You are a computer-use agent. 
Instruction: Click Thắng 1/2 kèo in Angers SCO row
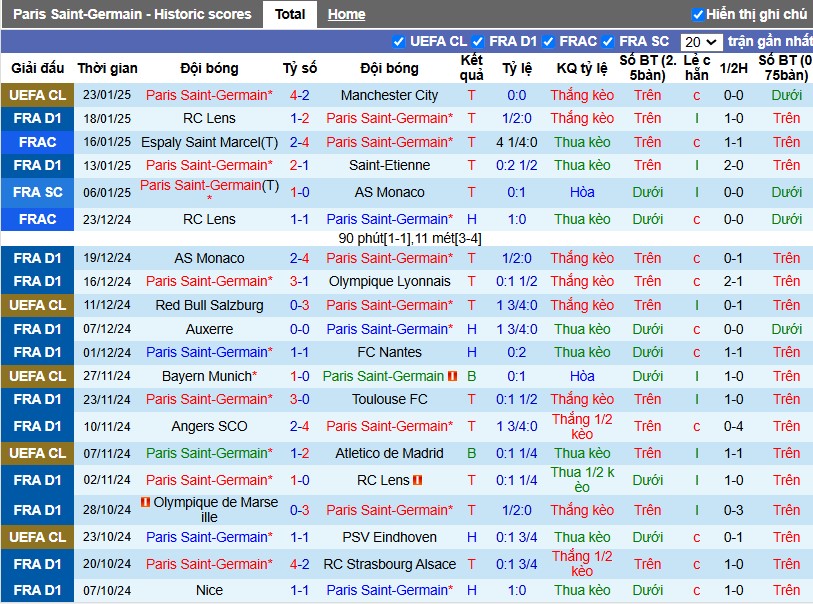(582, 426)
